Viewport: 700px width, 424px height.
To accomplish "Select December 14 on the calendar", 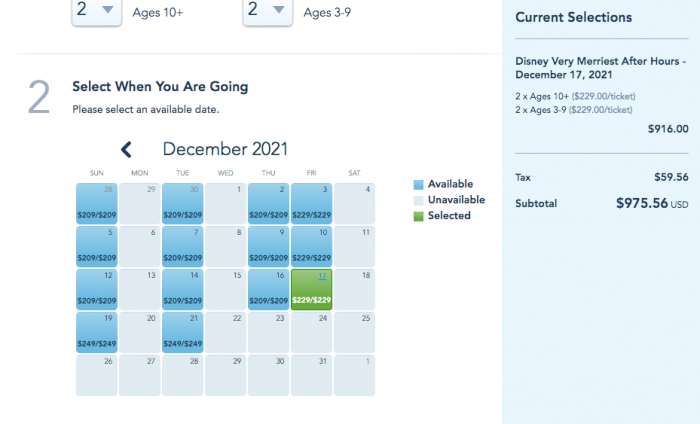I will tap(182, 288).
